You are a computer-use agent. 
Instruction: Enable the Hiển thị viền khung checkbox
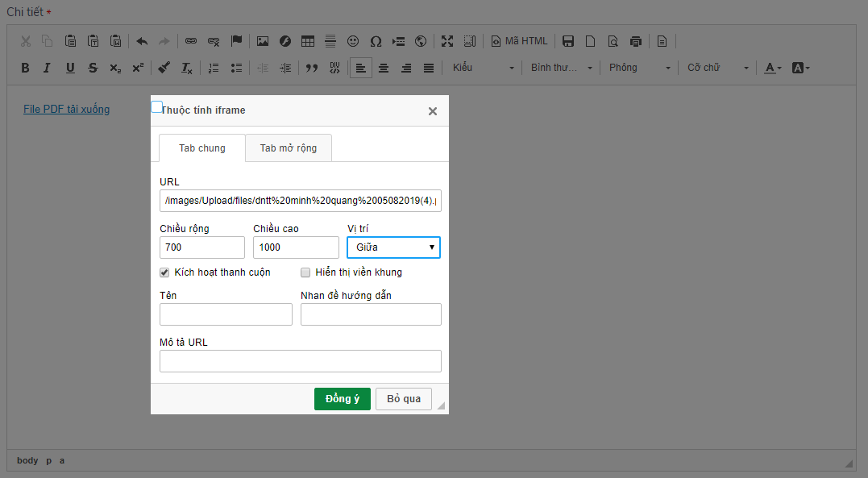click(305, 272)
